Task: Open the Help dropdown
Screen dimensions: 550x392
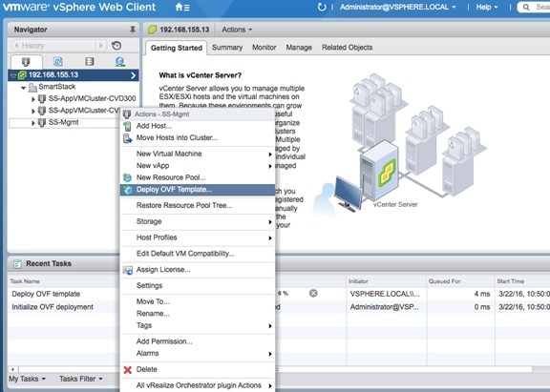Action: [487, 7]
